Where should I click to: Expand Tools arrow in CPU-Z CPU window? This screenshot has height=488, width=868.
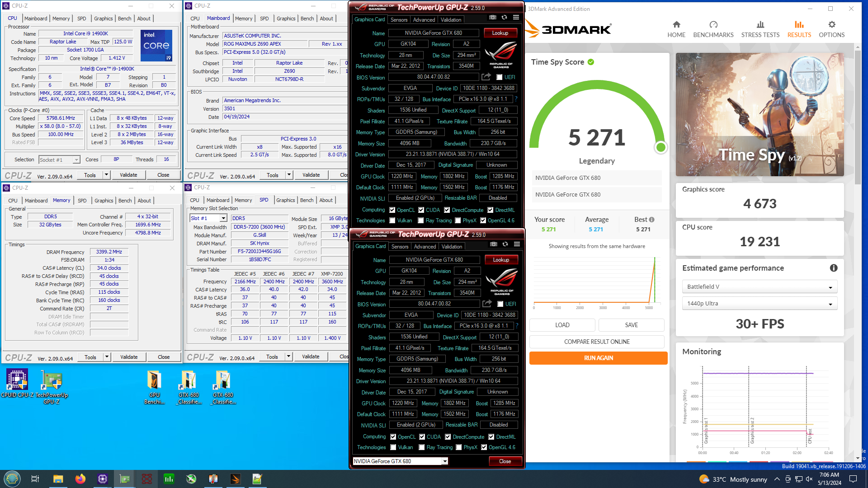pos(106,175)
